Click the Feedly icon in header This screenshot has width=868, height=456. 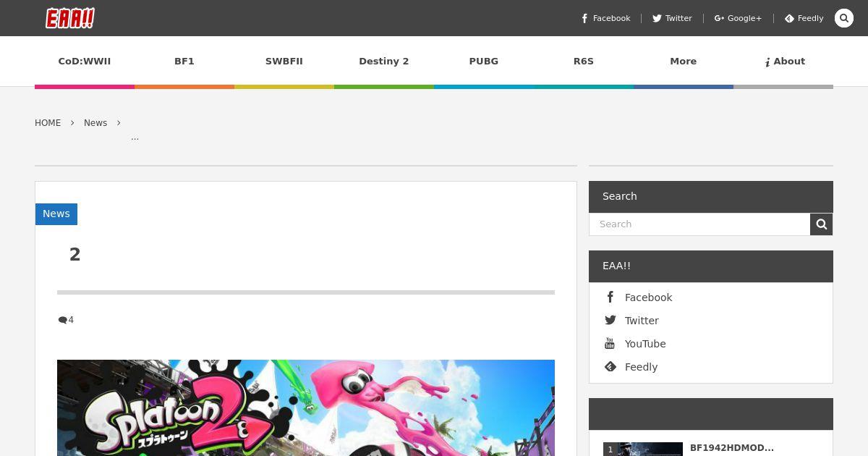point(789,18)
